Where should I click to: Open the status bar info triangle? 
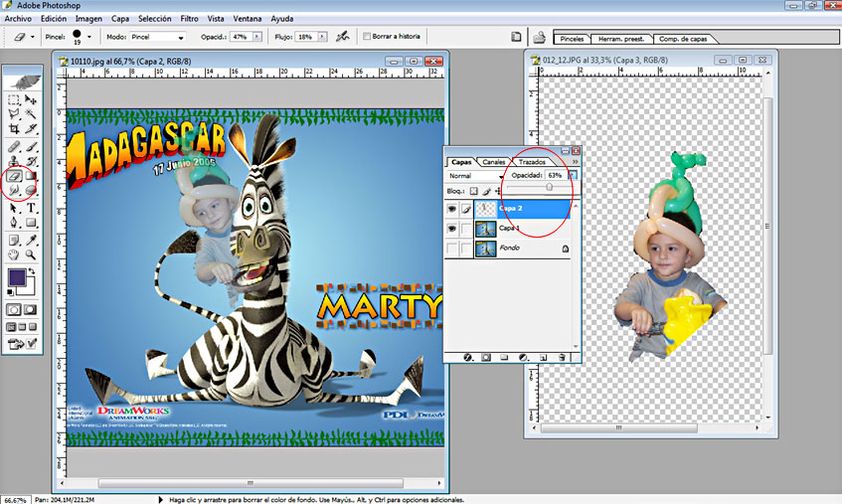point(160,500)
